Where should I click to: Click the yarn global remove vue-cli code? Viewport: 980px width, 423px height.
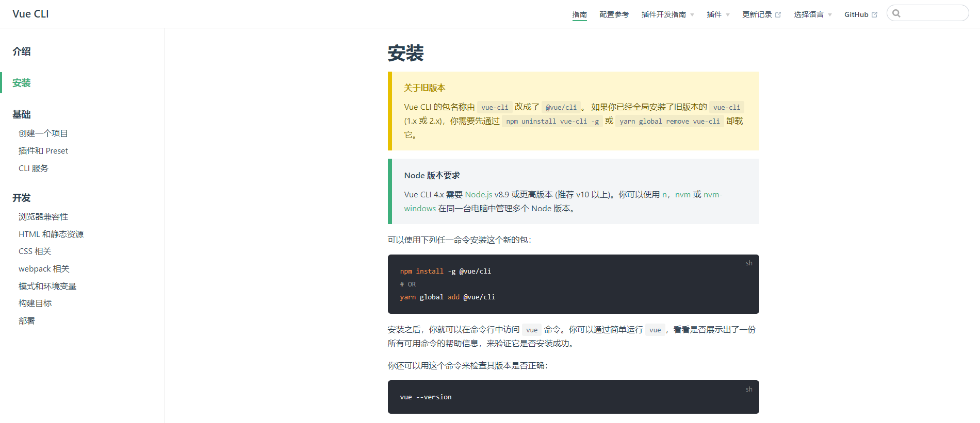[669, 122]
